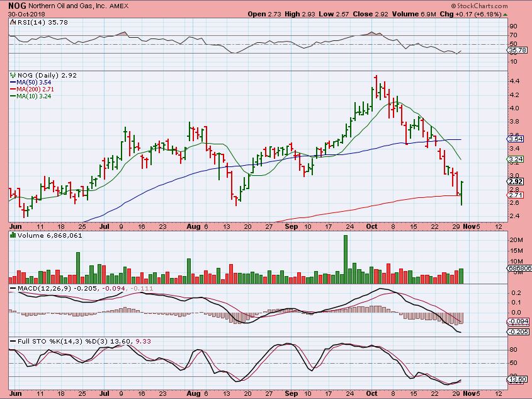The height and width of the screenshot is (399, 532).
Task: Click the MACD(12,26,9) legend label
Action: pyautogui.click(x=45, y=288)
